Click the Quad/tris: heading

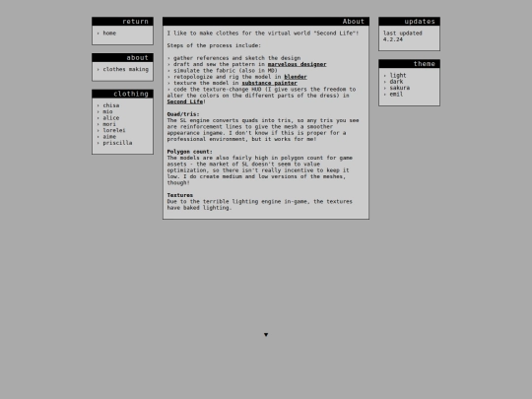(x=183, y=114)
